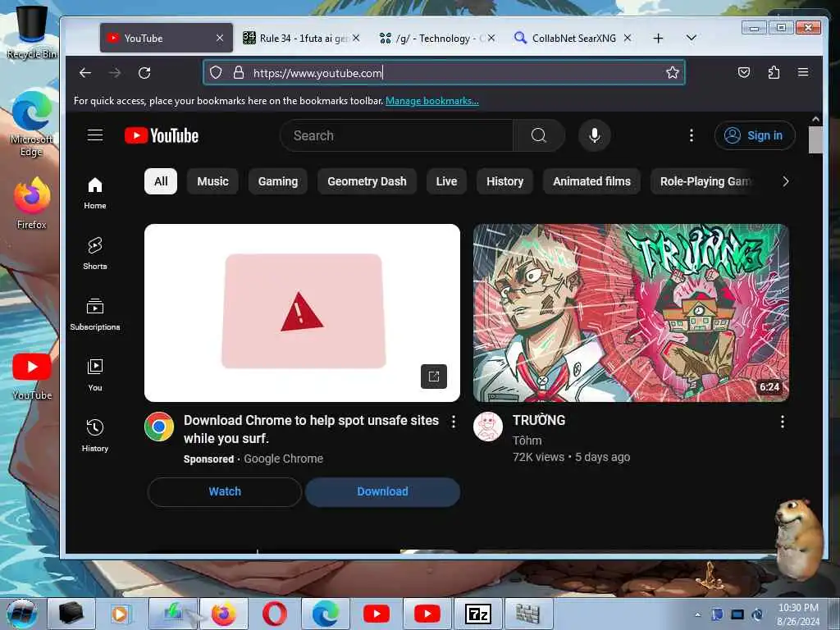Viewport: 840px width, 630px height.
Task: Open the Firefox extensions puzzle icon
Action: coord(774,72)
